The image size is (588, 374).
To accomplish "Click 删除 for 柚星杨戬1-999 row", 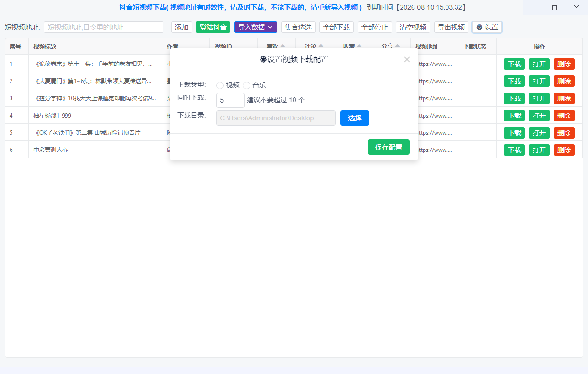I will pyautogui.click(x=564, y=116).
